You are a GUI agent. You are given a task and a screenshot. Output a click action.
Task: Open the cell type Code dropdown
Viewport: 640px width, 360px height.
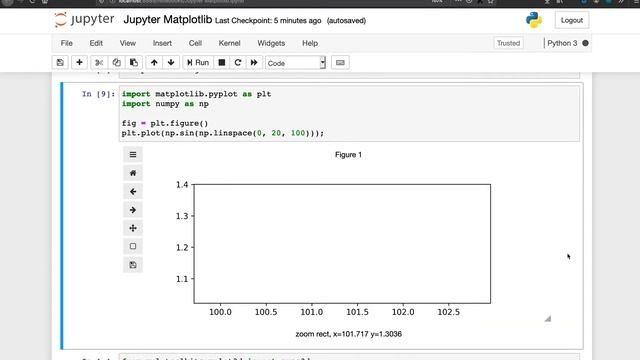pyautogui.click(x=296, y=63)
